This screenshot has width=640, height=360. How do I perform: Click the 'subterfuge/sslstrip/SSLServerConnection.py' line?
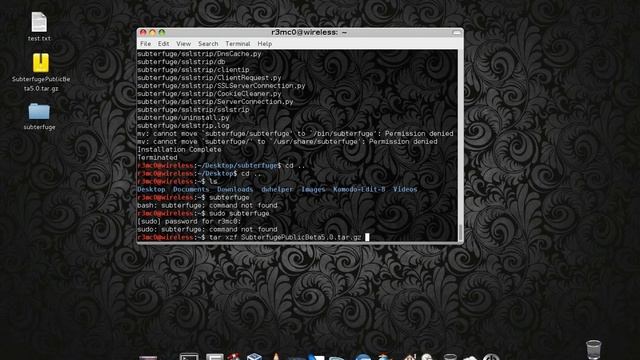pyautogui.click(x=221, y=86)
